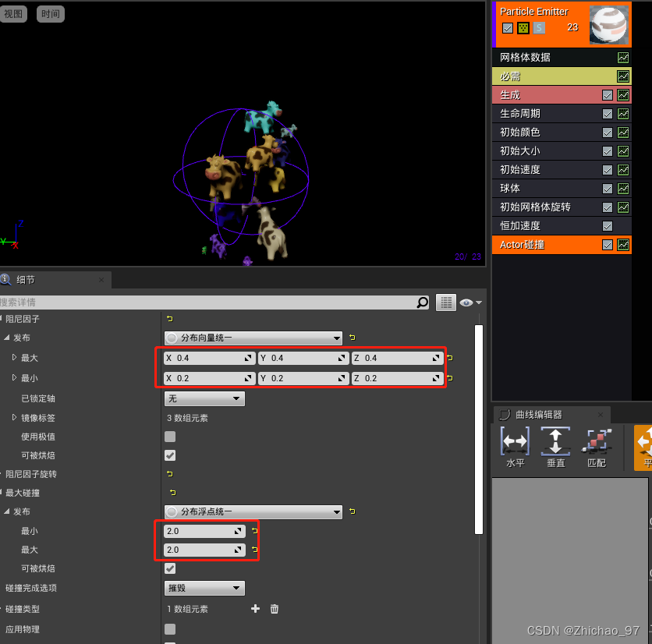Toggle the 初始大小 module enabled checkbox
Viewport: 652px width, 644px height.
pos(607,151)
